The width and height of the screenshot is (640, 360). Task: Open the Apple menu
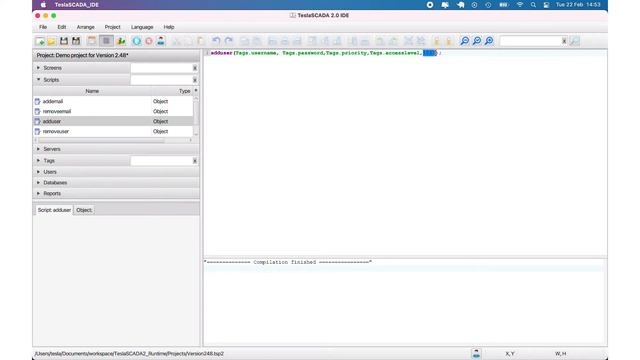[x=43, y=5]
